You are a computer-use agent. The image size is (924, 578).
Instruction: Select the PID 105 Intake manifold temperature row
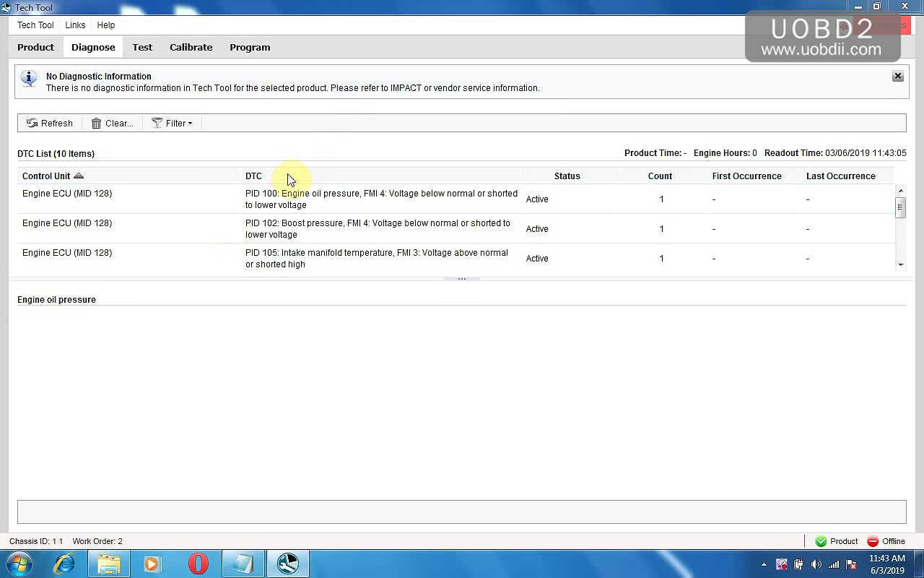[x=456, y=258]
